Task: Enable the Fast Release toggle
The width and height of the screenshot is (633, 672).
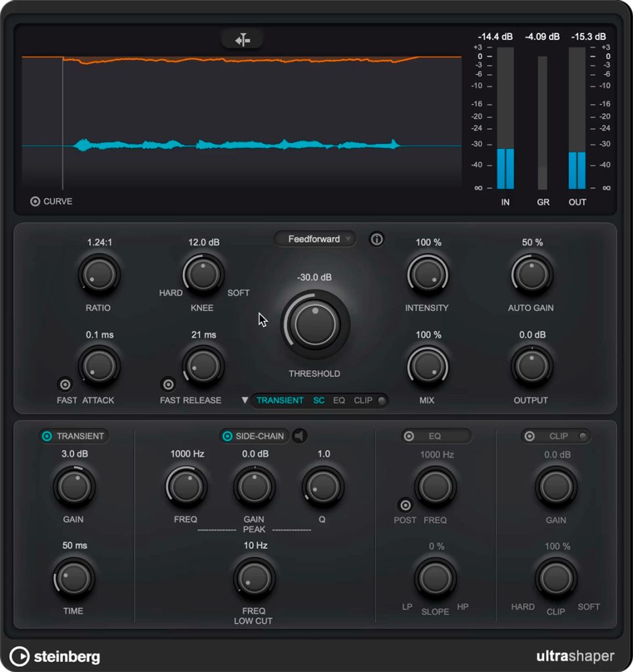Action: pyautogui.click(x=168, y=385)
